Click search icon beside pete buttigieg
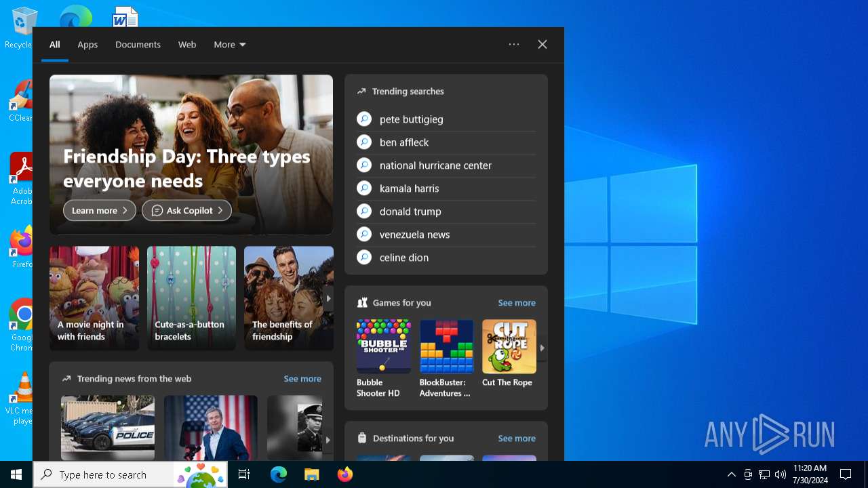This screenshot has height=488, width=868. pos(364,119)
